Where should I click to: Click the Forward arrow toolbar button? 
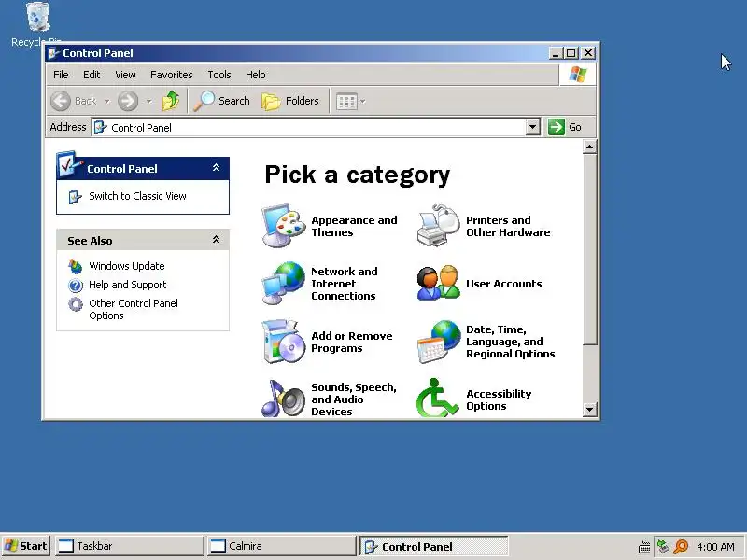pyautogui.click(x=128, y=101)
